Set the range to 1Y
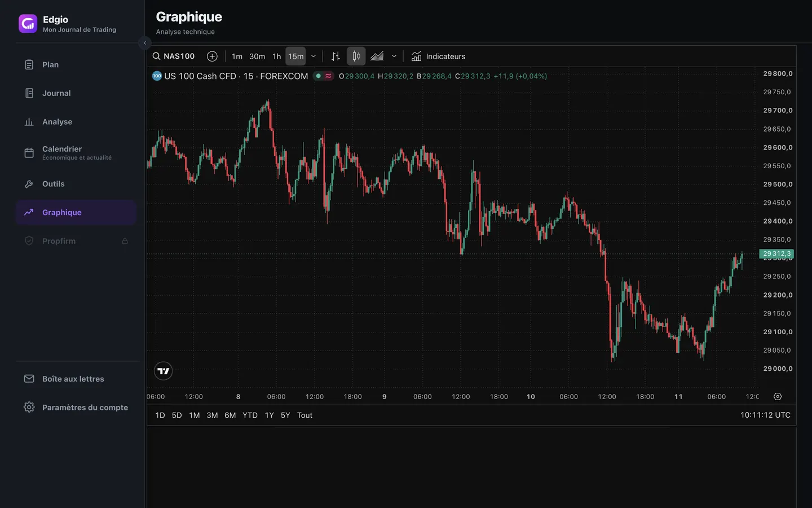The height and width of the screenshot is (508, 812). [x=270, y=415]
